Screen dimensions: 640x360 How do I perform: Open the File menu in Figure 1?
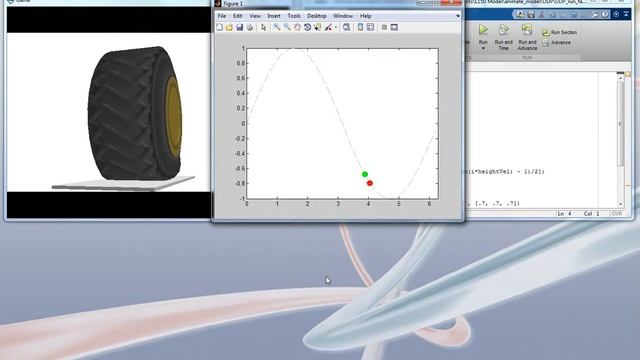222,16
